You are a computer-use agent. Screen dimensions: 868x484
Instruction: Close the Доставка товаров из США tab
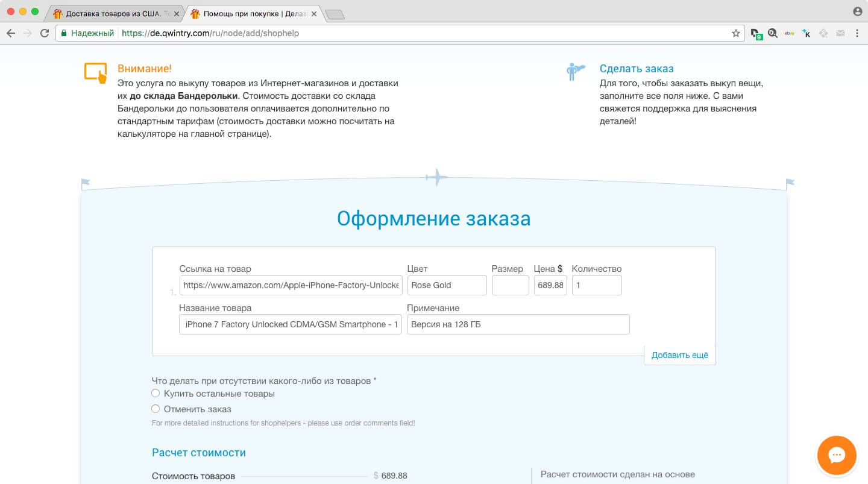click(x=177, y=13)
